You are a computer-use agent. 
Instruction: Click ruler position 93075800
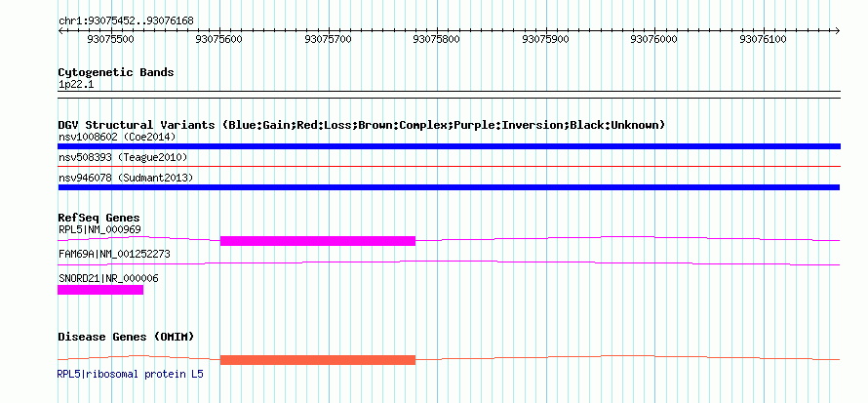[x=437, y=39]
